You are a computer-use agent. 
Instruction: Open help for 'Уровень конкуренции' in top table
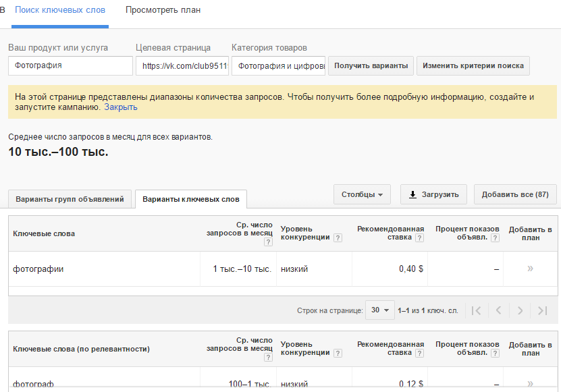[x=338, y=237]
